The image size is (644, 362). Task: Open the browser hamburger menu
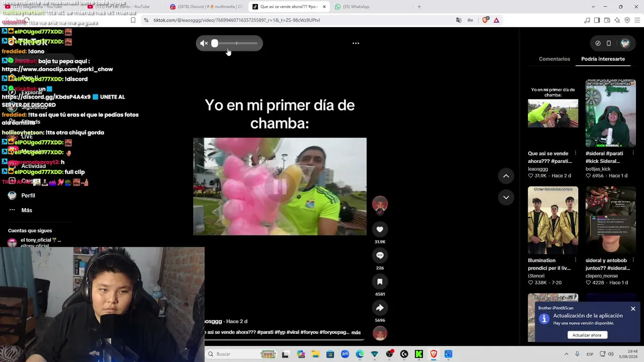coord(636,20)
